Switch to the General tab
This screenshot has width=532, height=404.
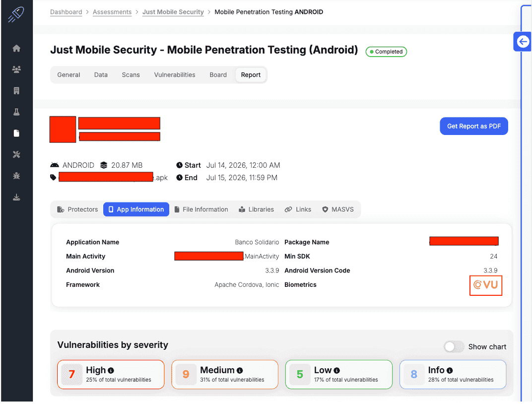tap(68, 75)
